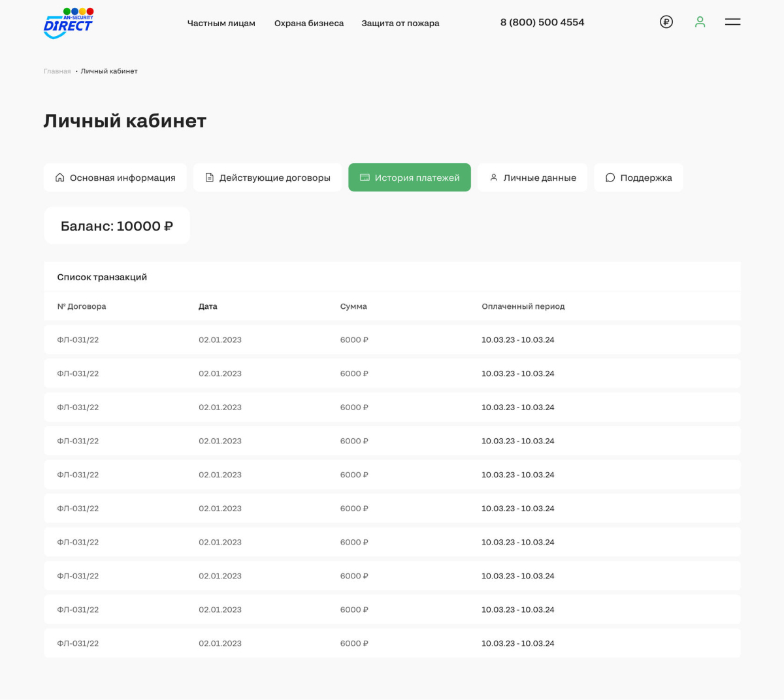Viewport: 784px width, 700px height.
Task: Click the AN-Security Direct logo
Action: point(68,23)
